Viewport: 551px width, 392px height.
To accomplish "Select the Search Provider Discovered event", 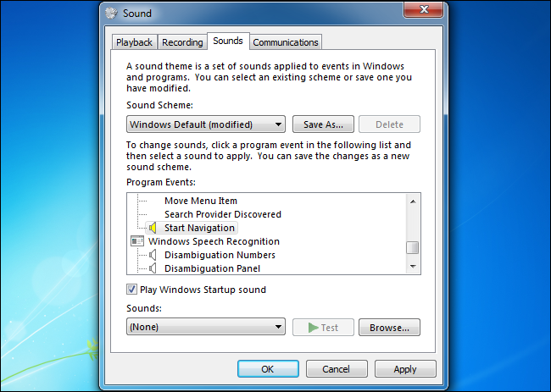I will click(x=223, y=214).
